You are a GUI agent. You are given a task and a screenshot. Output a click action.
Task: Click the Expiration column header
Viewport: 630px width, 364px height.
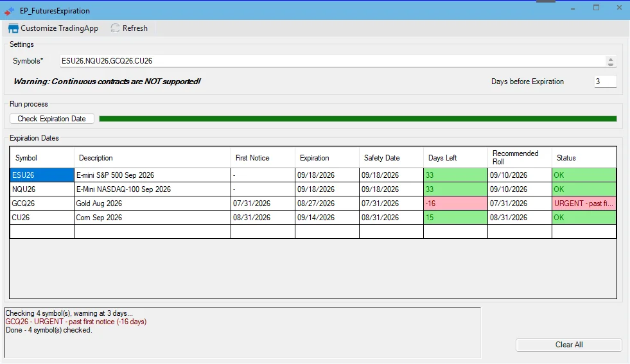327,158
